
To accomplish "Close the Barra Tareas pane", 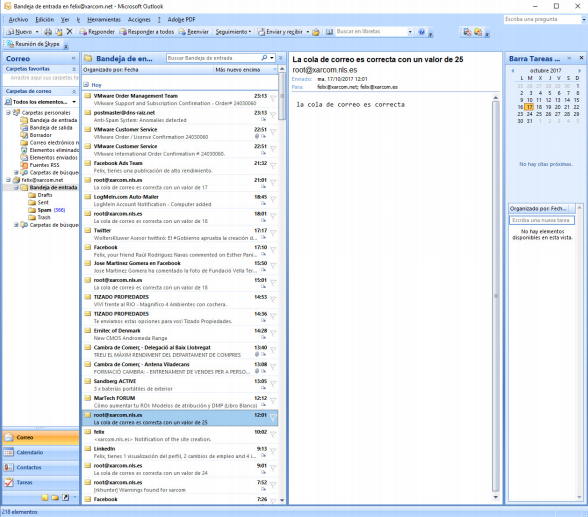I will click(x=581, y=58).
